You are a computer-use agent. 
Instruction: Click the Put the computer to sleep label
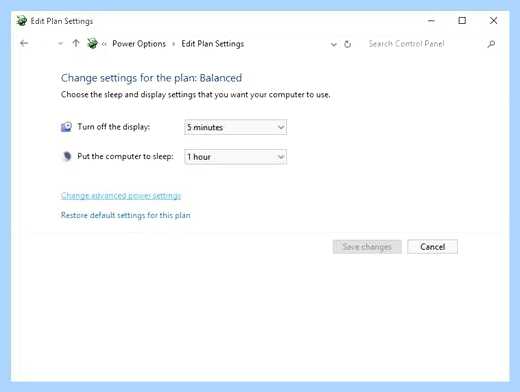(125, 156)
